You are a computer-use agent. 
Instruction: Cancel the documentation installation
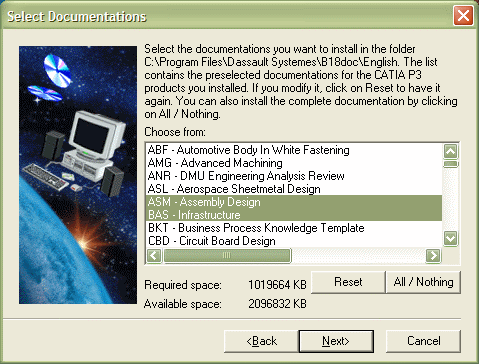pos(423,341)
